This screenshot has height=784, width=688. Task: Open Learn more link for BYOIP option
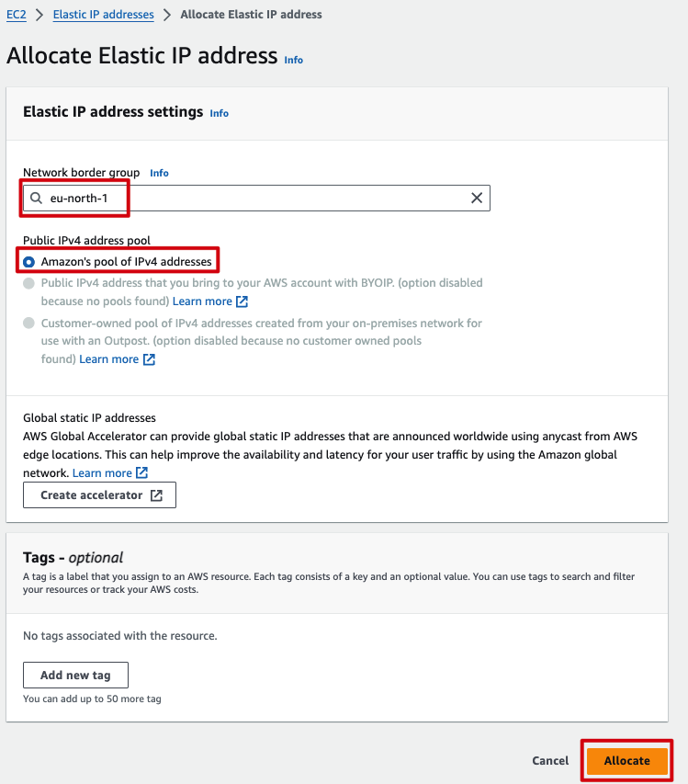(x=202, y=301)
